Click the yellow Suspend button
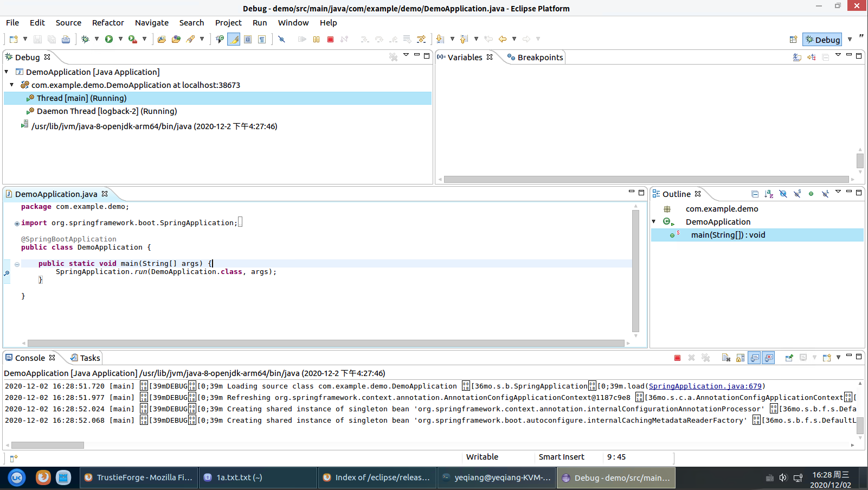The width and height of the screenshot is (868, 490). click(x=316, y=39)
